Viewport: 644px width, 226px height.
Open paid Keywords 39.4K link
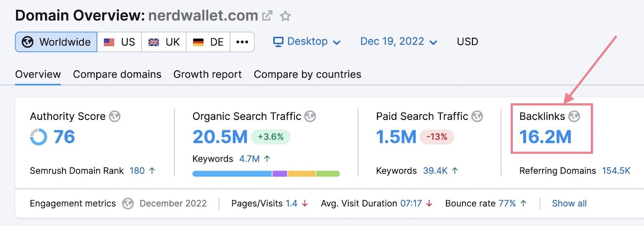point(435,171)
